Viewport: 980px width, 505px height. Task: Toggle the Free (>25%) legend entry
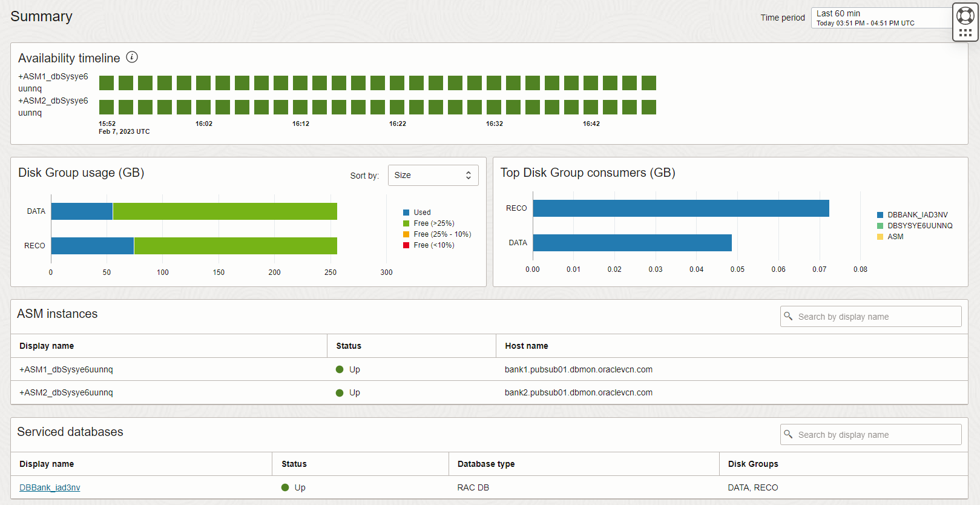click(433, 223)
